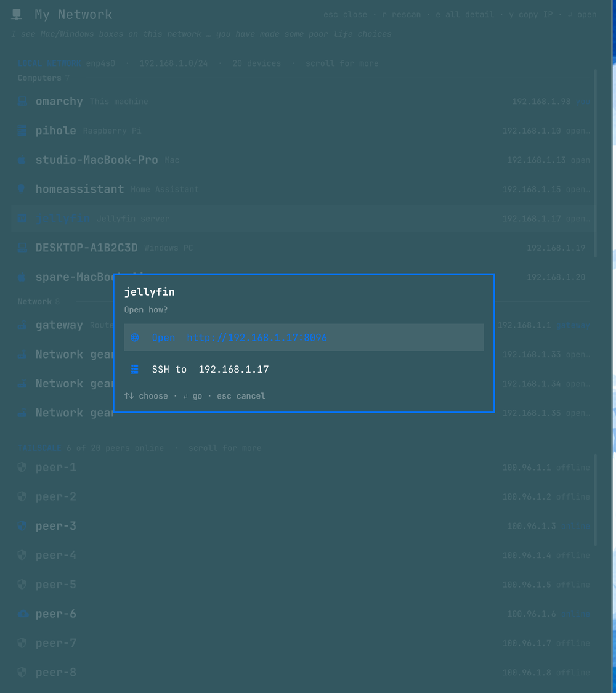Click the open hint in header
The height and width of the screenshot is (693, 616).
[x=582, y=15]
